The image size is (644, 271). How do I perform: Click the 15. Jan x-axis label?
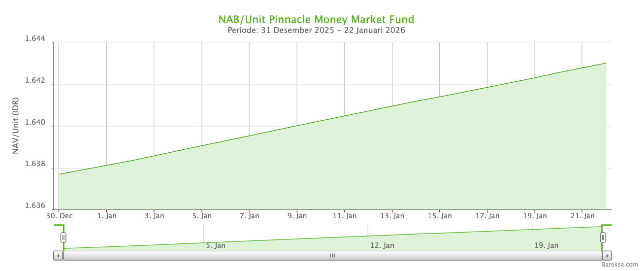pos(440,216)
